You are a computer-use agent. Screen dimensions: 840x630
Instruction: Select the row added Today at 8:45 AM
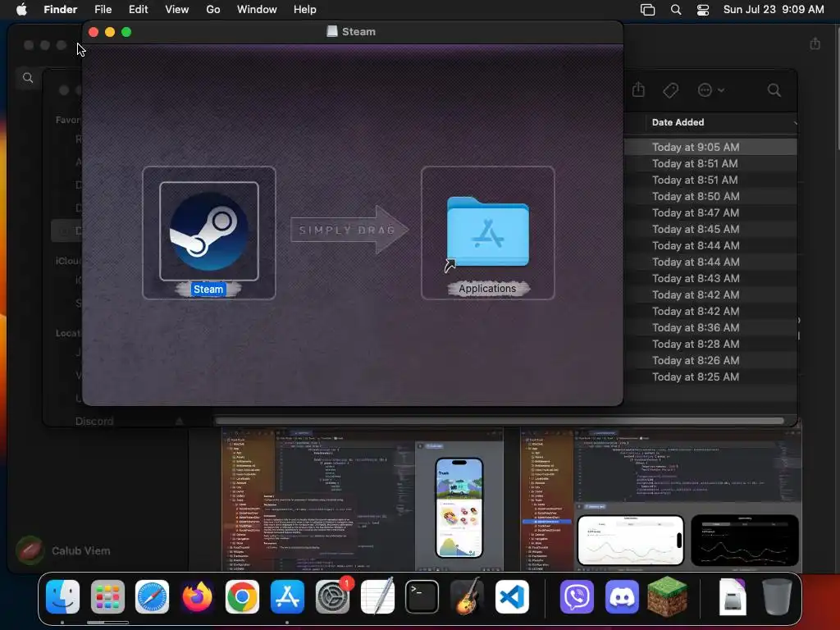[710, 229]
